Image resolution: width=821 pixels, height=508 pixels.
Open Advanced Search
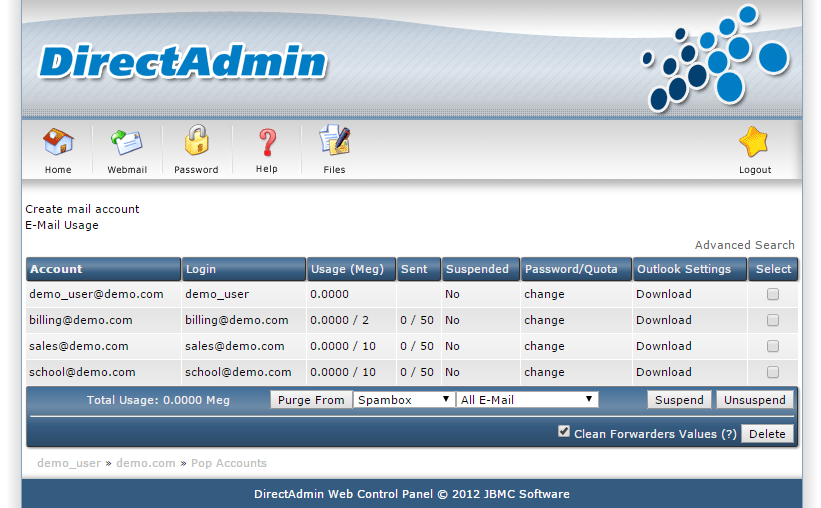point(745,245)
